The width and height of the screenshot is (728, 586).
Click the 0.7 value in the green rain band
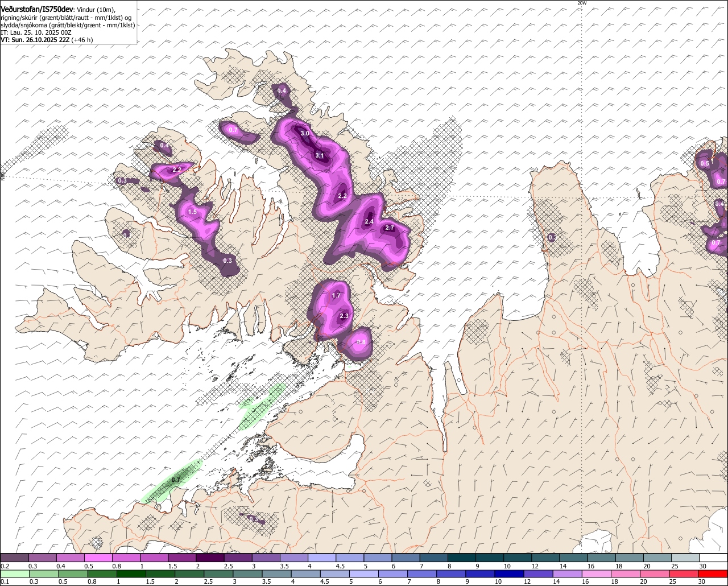pos(176,480)
